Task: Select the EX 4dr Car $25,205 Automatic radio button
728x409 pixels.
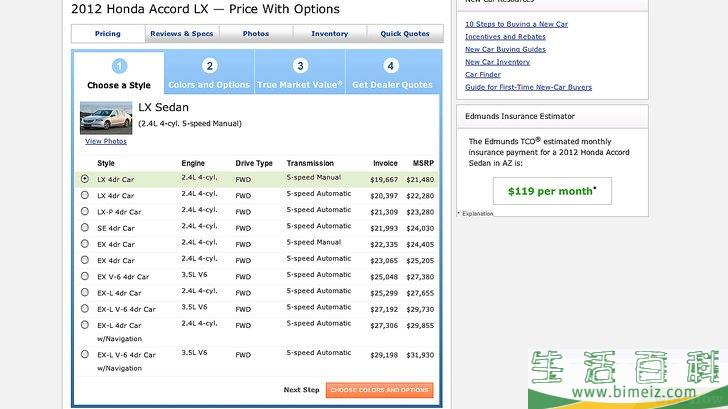Action: click(x=84, y=260)
